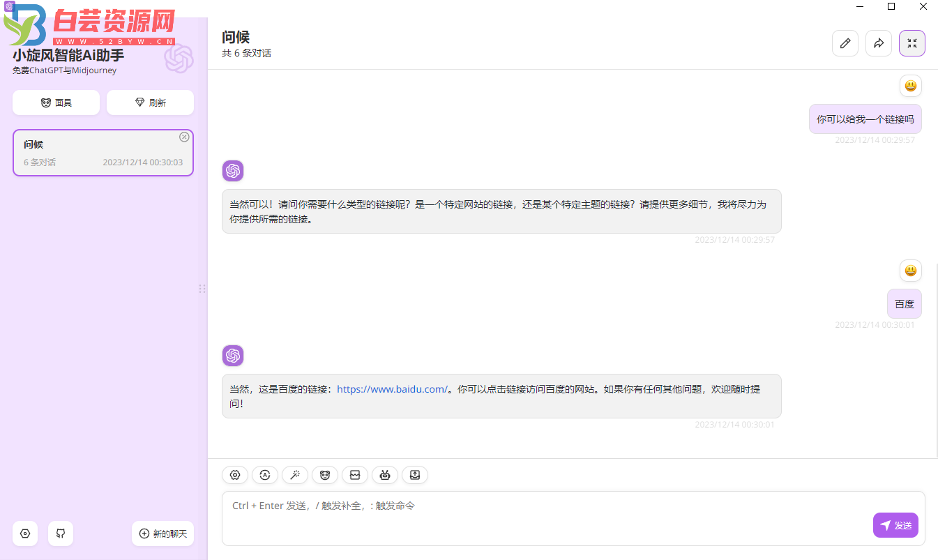Click the user message bubble 百度
Image resolution: width=938 pixels, height=560 pixels.
(905, 304)
